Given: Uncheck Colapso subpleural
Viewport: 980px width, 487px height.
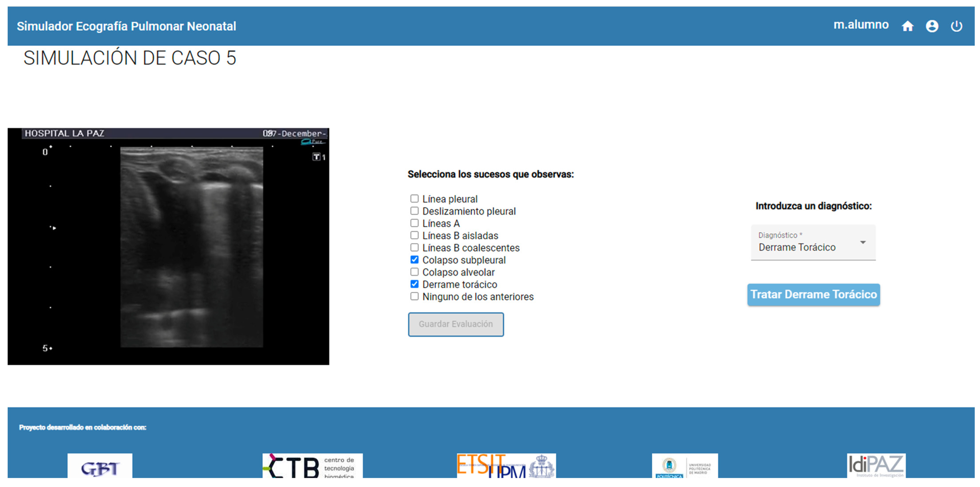Looking at the screenshot, I should [x=414, y=260].
